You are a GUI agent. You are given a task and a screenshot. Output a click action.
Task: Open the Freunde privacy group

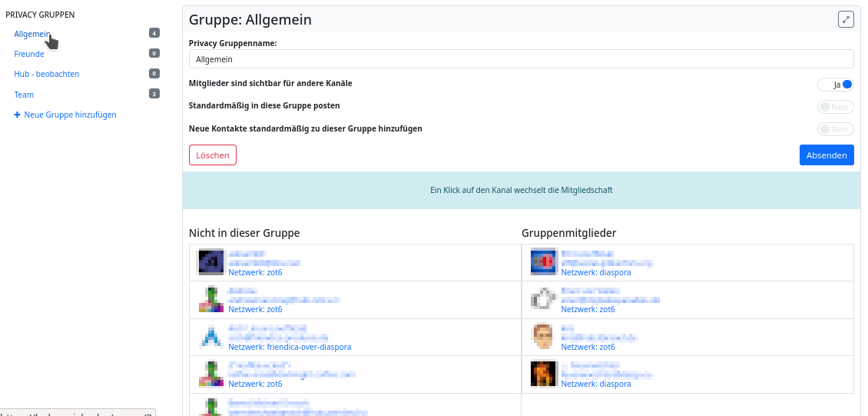[x=29, y=54]
